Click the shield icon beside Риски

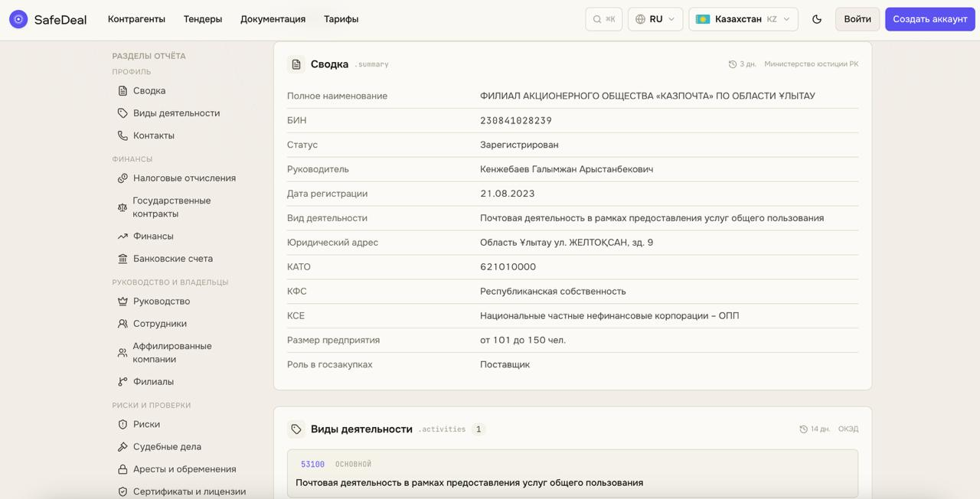pyautogui.click(x=122, y=424)
